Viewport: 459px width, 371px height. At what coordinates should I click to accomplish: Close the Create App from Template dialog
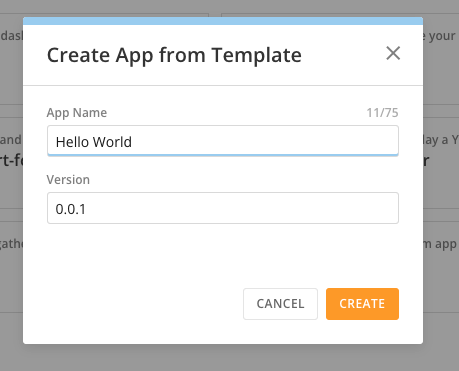[x=393, y=53]
